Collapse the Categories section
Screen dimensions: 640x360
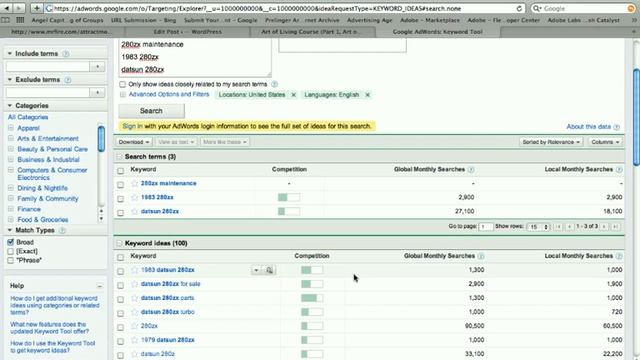[10, 106]
